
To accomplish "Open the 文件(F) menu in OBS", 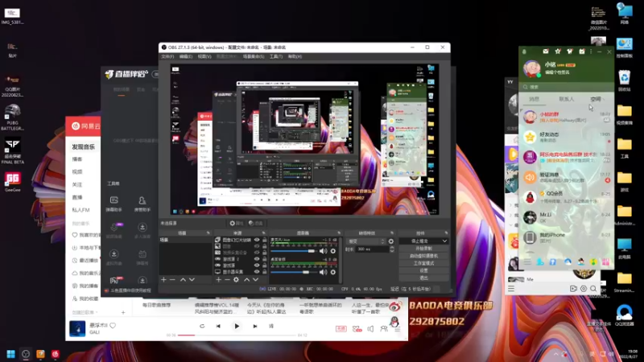I will pyautogui.click(x=167, y=56).
